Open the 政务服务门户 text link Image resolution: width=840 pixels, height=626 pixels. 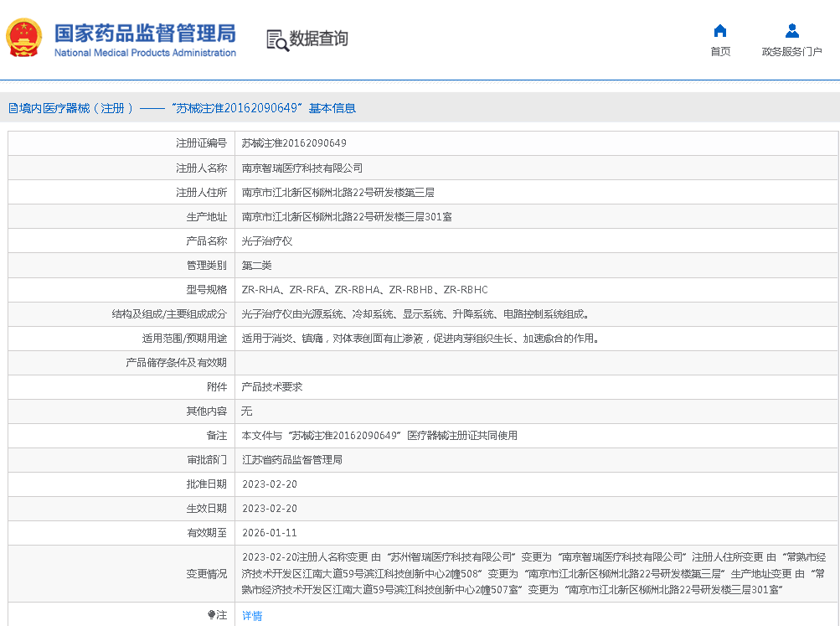[791, 52]
